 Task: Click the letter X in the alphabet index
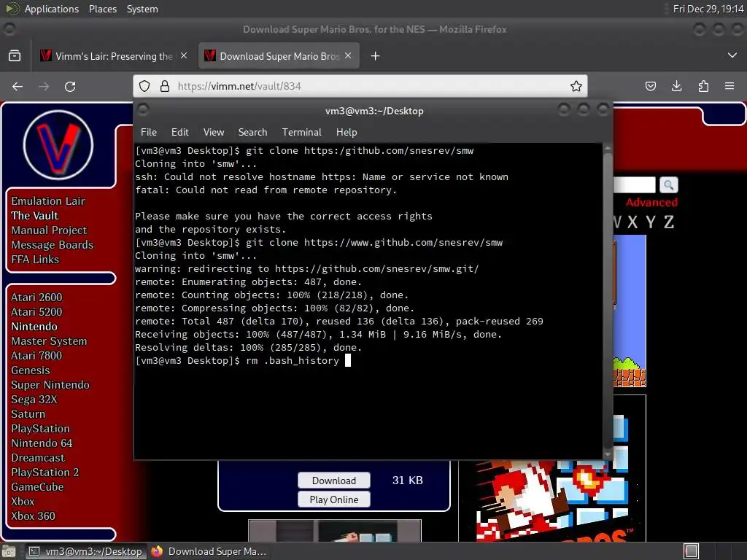pyautogui.click(x=632, y=222)
